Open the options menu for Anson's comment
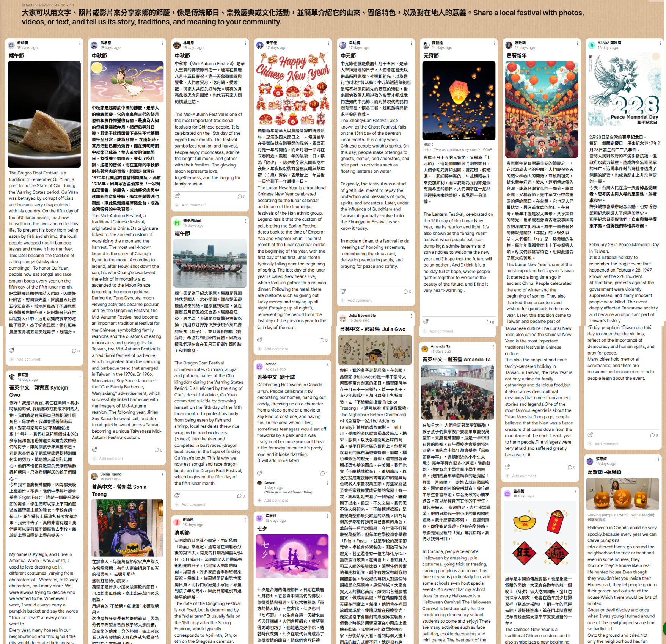The width and height of the screenshot is (666, 644). tap(327, 483)
